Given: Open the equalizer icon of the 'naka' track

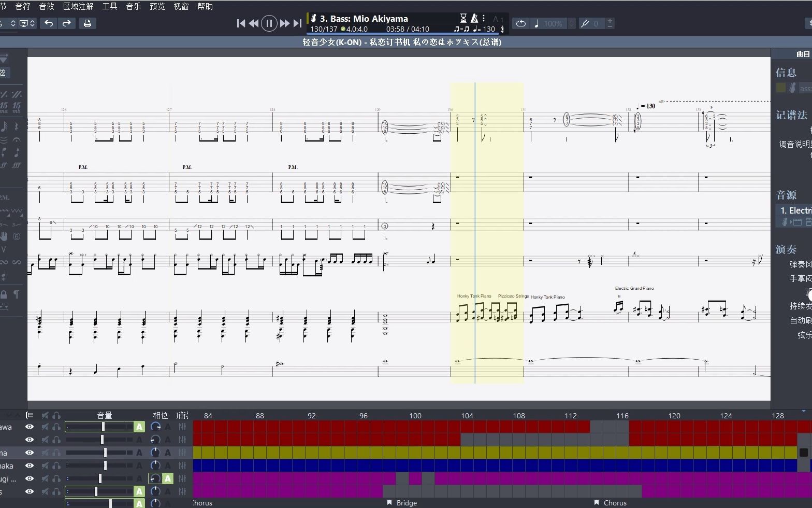Looking at the screenshot, I should (182, 465).
